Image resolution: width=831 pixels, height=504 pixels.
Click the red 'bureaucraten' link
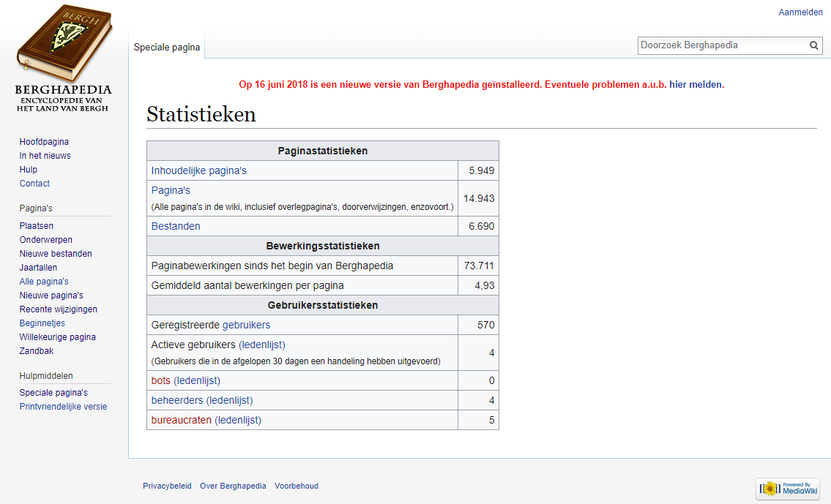point(182,420)
